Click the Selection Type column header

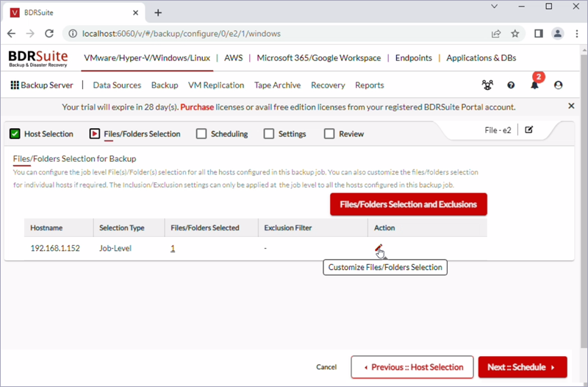(x=121, y=228)
